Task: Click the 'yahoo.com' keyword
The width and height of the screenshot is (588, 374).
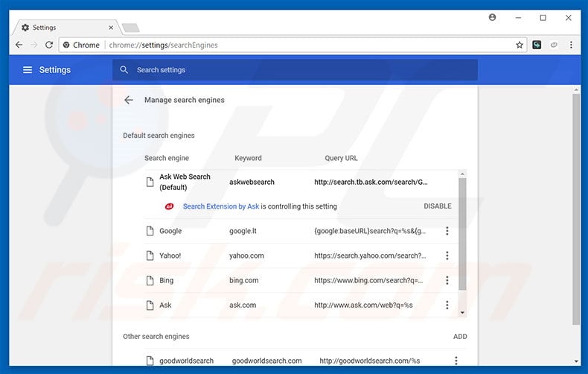Action: click(246, 256)
